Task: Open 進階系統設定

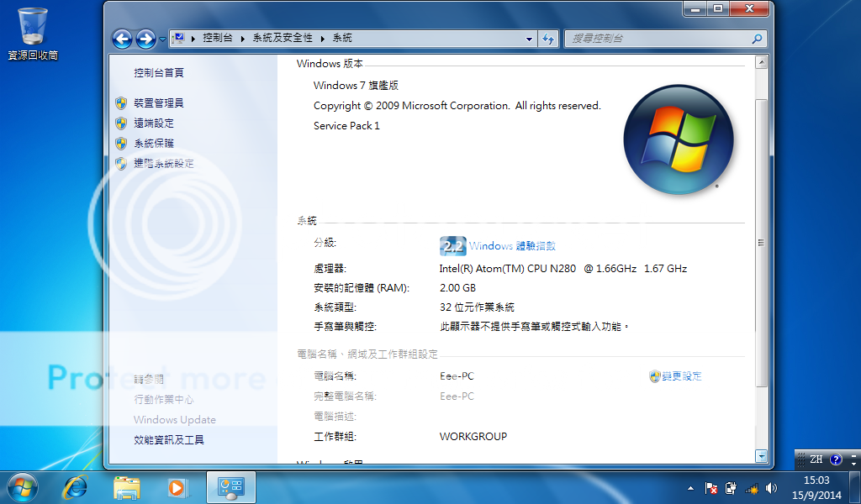Action: coord(164,164)
